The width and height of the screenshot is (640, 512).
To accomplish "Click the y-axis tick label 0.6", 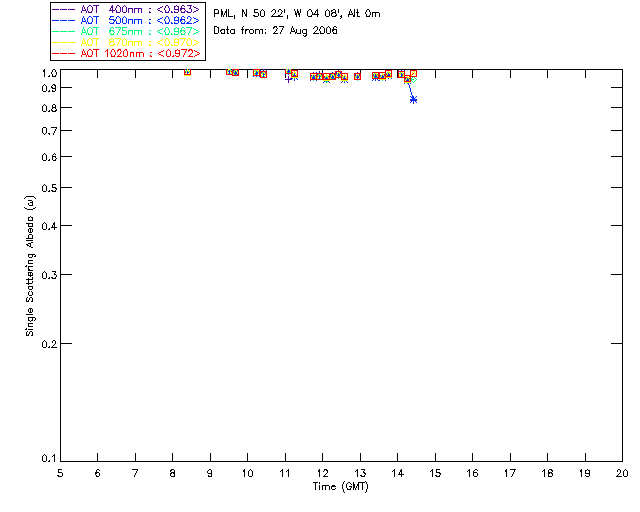I will point(48,157).
